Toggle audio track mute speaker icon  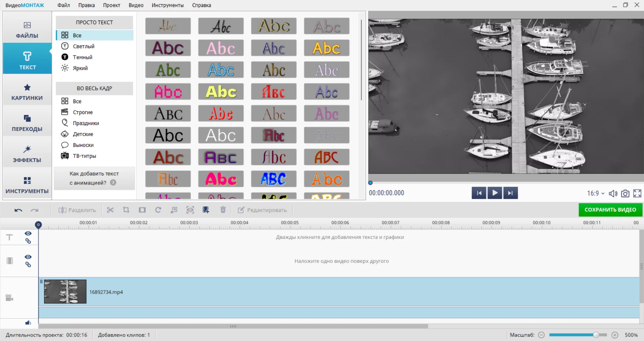pos(28,323)
